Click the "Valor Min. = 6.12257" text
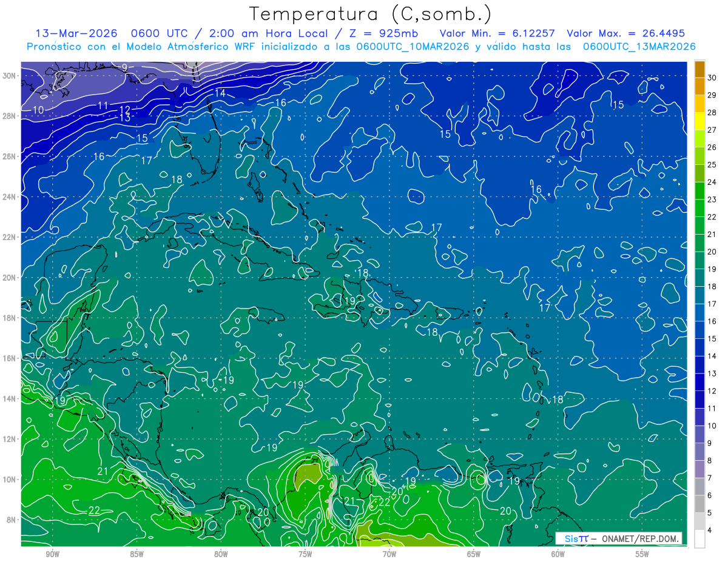 [499, 33]
